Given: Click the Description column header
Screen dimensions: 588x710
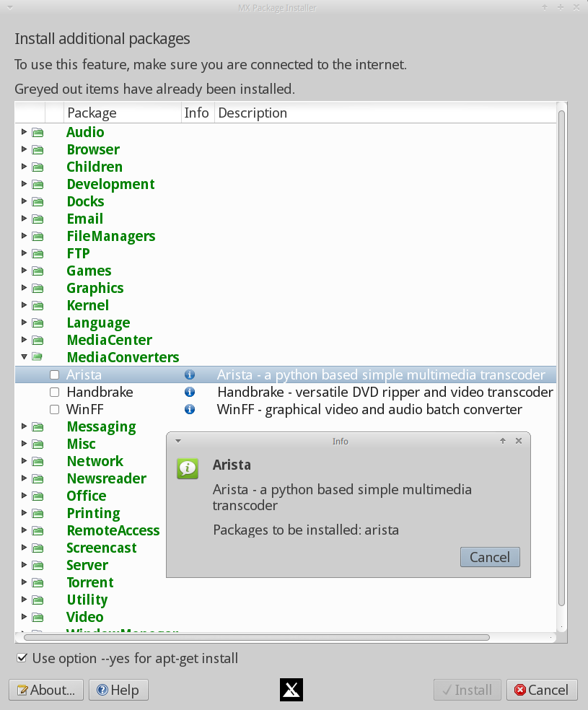Looking at the screenshot, I should (385, 113).
